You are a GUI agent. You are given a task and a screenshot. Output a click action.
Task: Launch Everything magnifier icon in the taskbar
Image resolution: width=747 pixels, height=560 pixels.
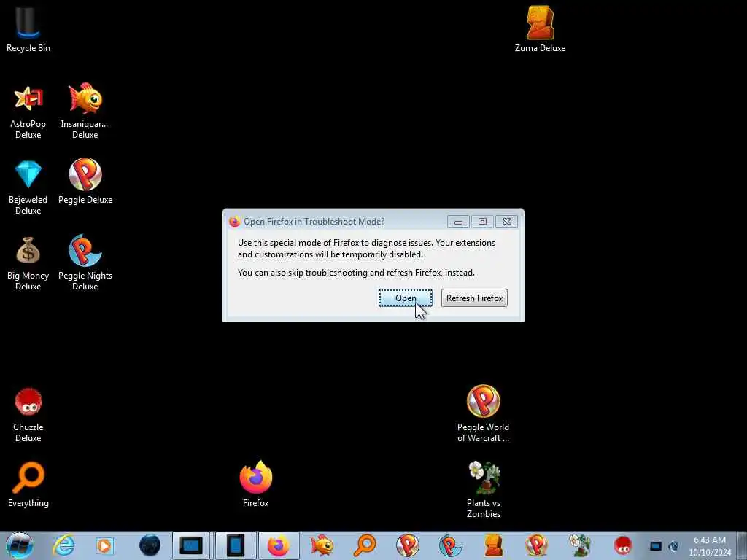tap(365, 545)
